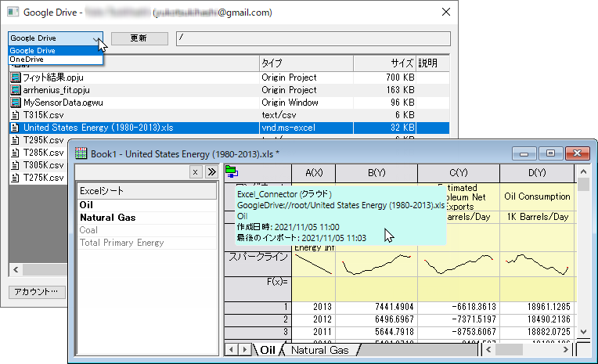Screen dimensions: 598x364
Task: Select the file T295K.csv
Action: click(44, 140)
